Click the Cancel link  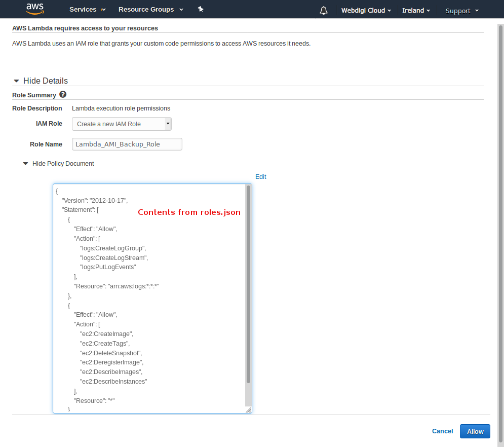(x=442, y=431)
